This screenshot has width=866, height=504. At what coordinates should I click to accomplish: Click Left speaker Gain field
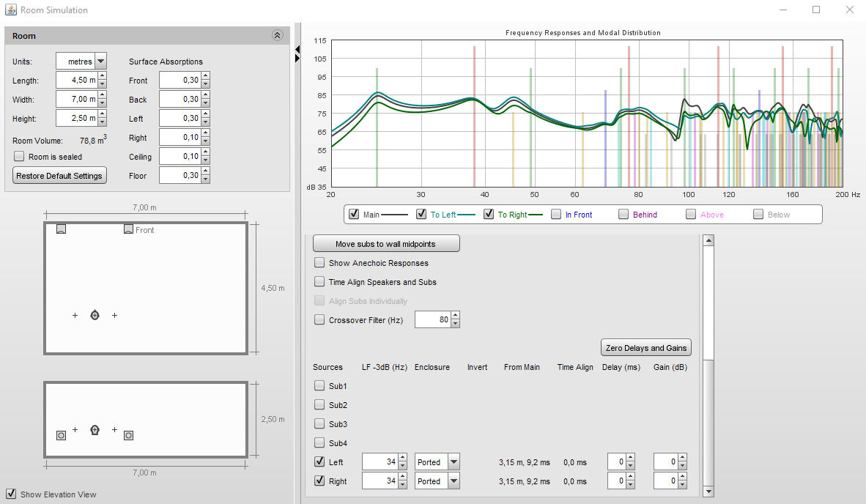(666, 462)
